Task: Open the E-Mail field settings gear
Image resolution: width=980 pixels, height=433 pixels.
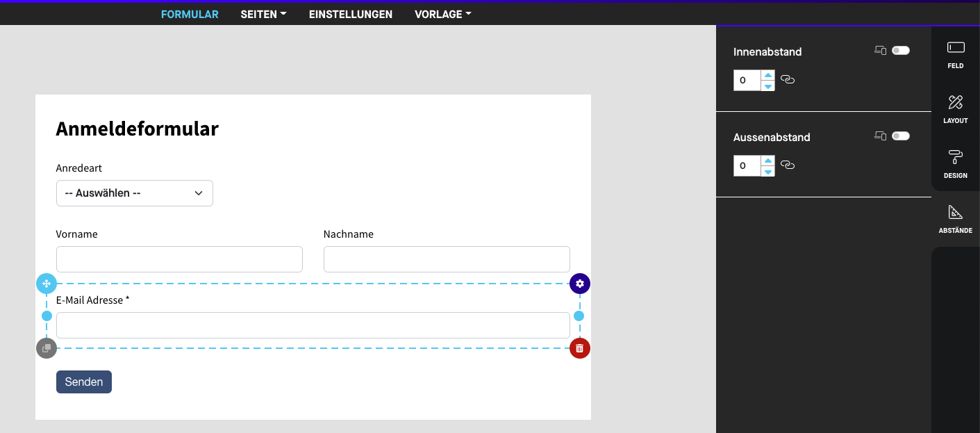Action: coord(580,284)
